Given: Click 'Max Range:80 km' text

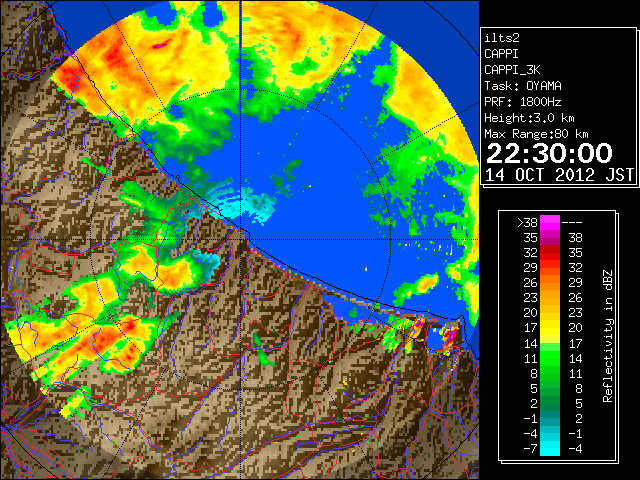Looking at the screenshot, I should (536, 134).
